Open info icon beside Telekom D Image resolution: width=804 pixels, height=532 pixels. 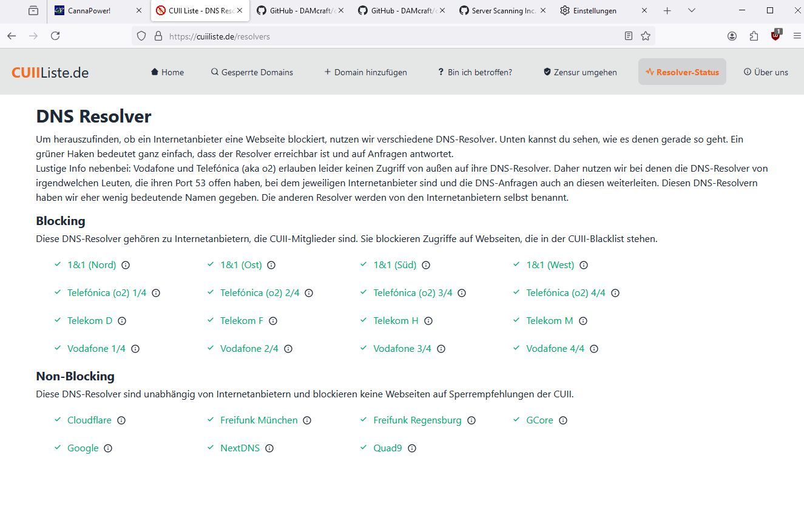122,321
